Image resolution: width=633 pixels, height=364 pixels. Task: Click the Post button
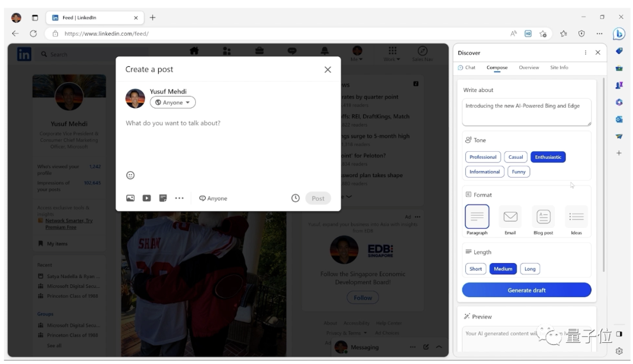[x=318, y=198]
